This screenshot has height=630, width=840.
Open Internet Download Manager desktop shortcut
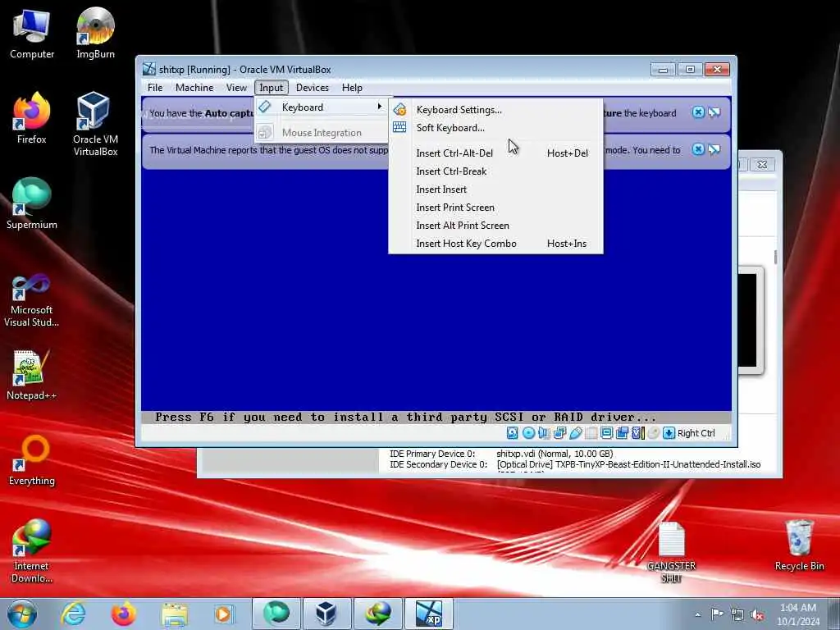click(x=32, y=552)
